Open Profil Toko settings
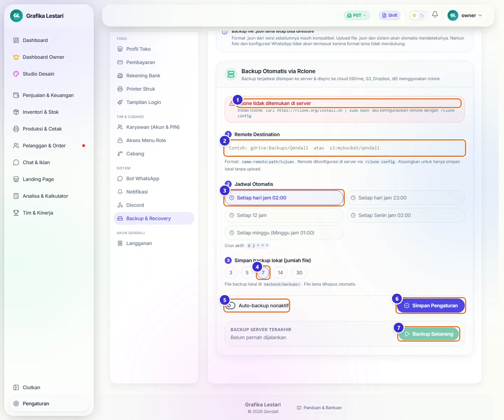The image size is (504, 420). click(154, 49)
